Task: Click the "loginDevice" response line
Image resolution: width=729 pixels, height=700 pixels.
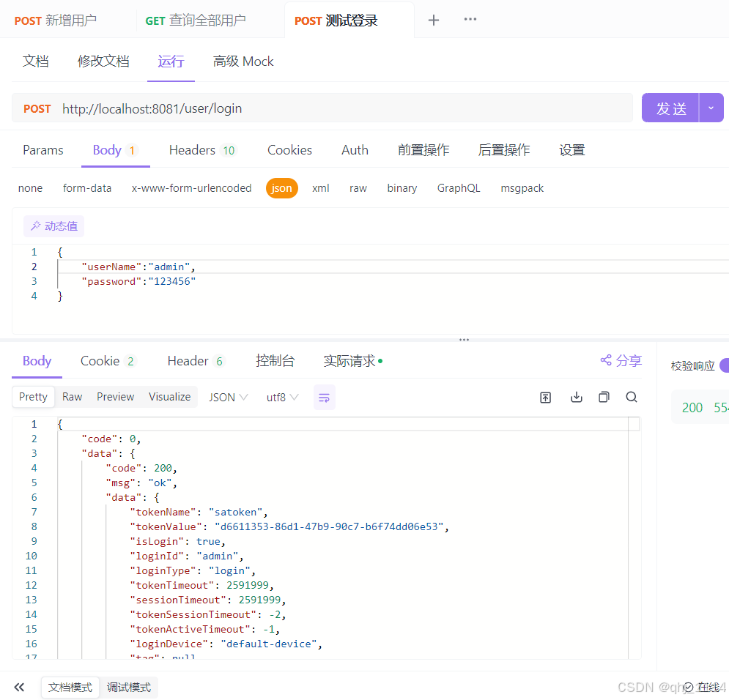Action: point(226,644)
